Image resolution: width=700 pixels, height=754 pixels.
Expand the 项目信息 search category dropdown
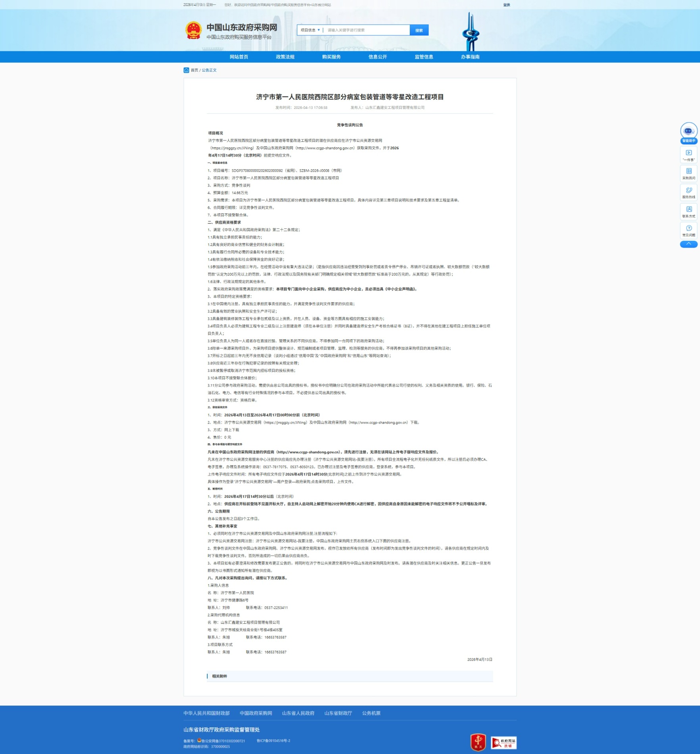coord(310,30)
